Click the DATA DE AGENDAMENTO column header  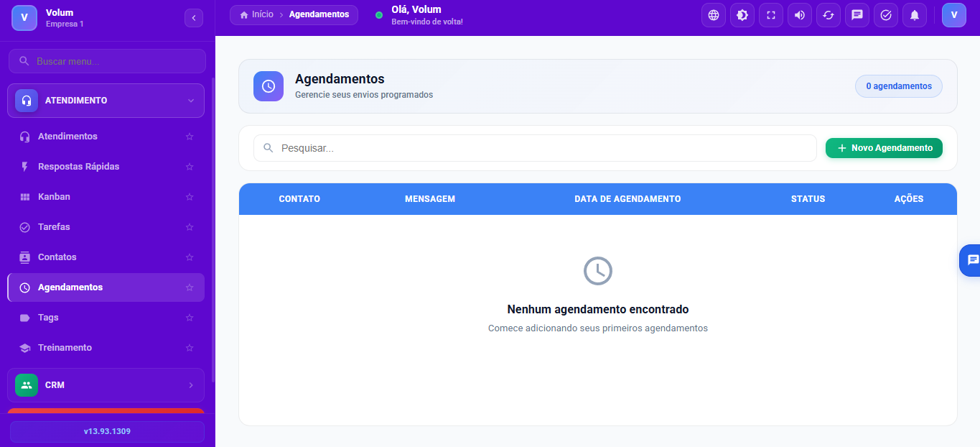pos(627,199)
